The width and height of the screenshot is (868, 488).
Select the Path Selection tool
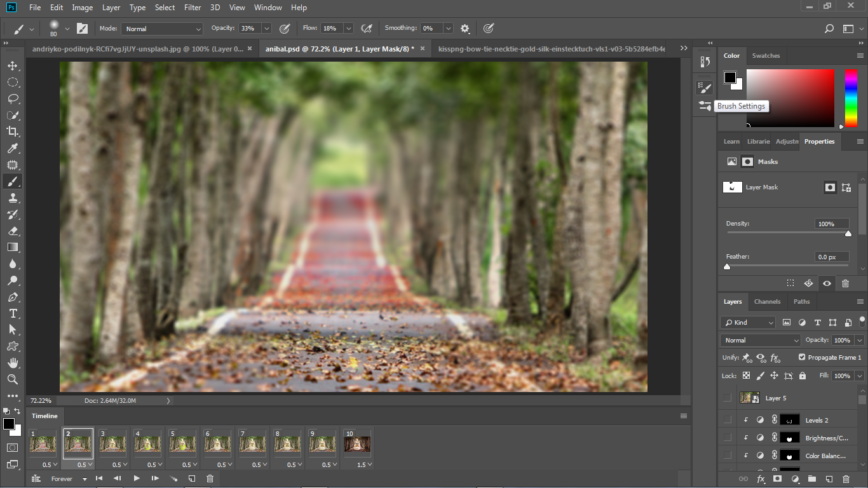tap(12, 330)
